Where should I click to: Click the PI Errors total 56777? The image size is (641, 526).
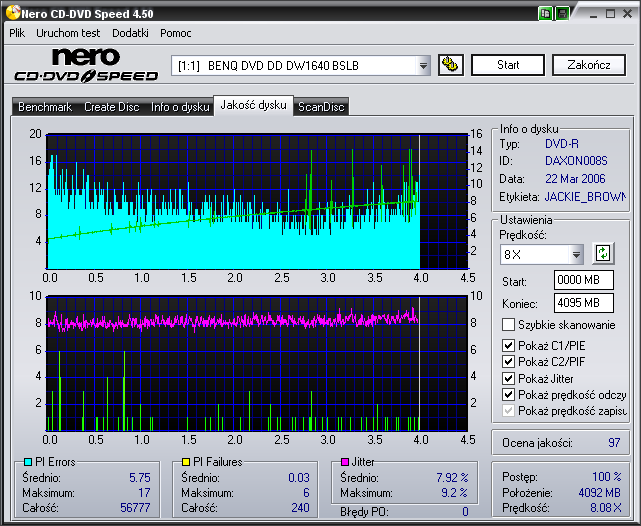[x=135, y=508]
